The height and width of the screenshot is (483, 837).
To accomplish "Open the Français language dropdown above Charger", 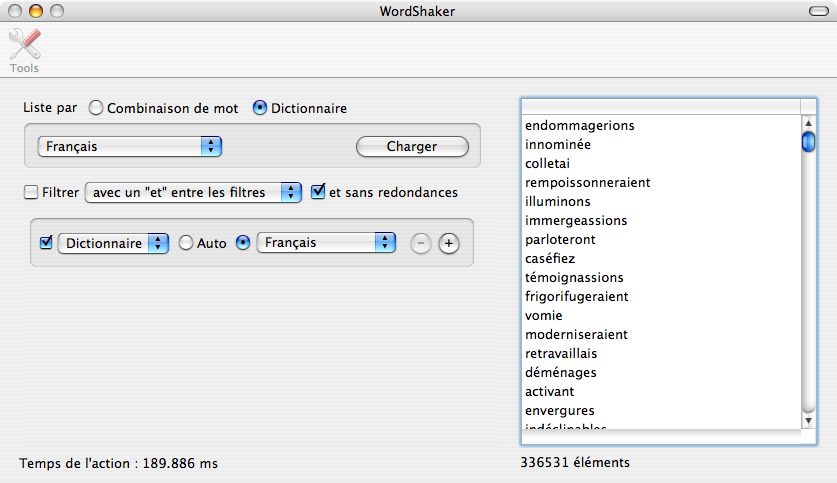I will pos(130,146).
